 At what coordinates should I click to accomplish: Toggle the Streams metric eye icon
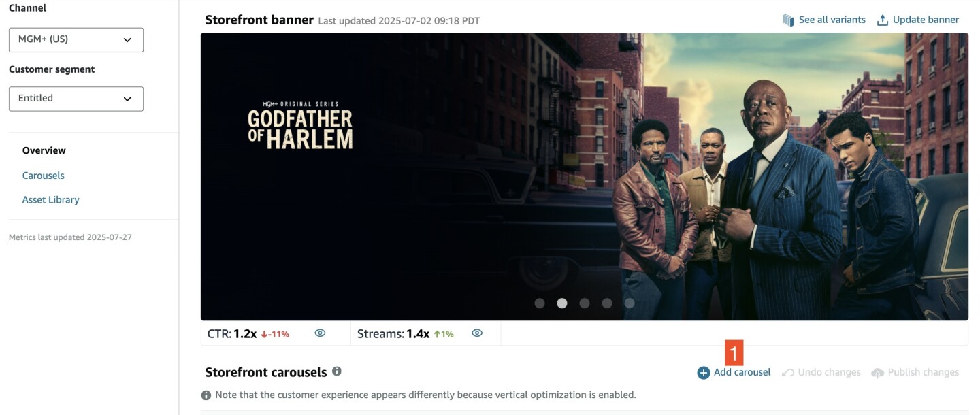(x=477, y=333)
